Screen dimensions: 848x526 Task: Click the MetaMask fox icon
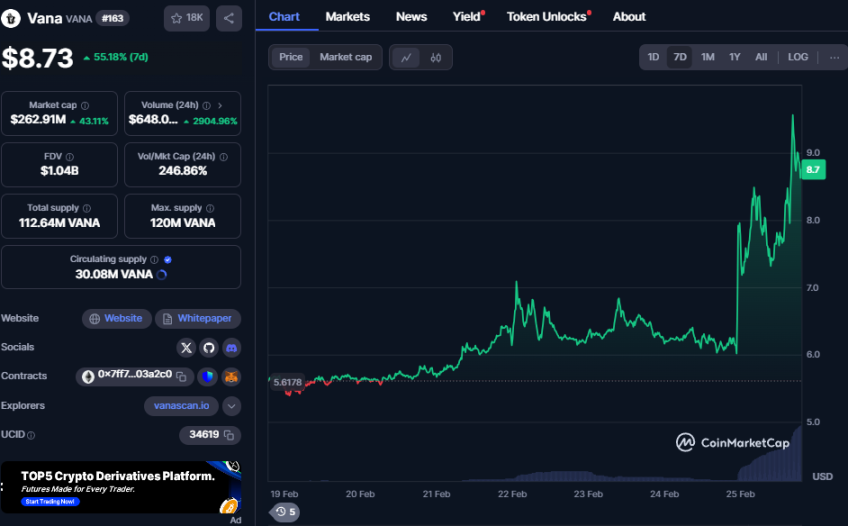(231, 377)
